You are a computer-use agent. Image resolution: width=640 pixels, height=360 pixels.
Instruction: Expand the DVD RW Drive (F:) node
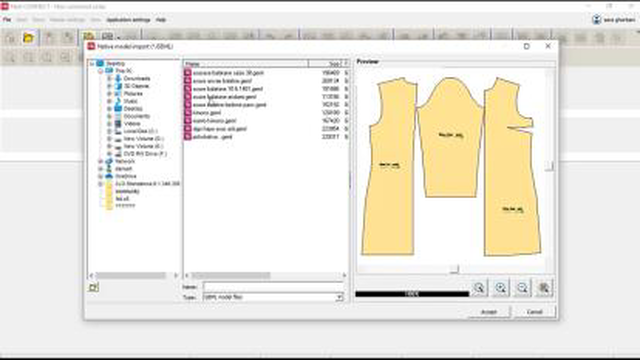pyautogui.click(x=109, y=154)
